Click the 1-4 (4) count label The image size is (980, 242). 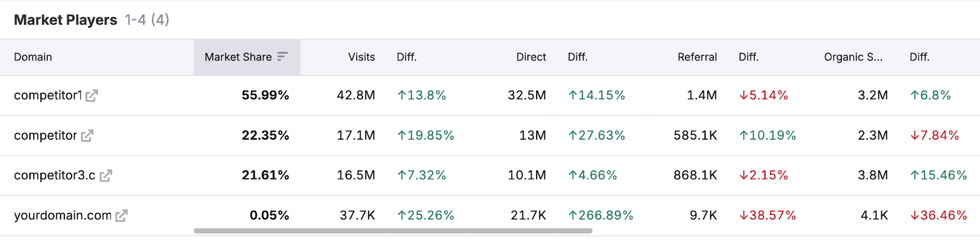(x=147, y=20)
